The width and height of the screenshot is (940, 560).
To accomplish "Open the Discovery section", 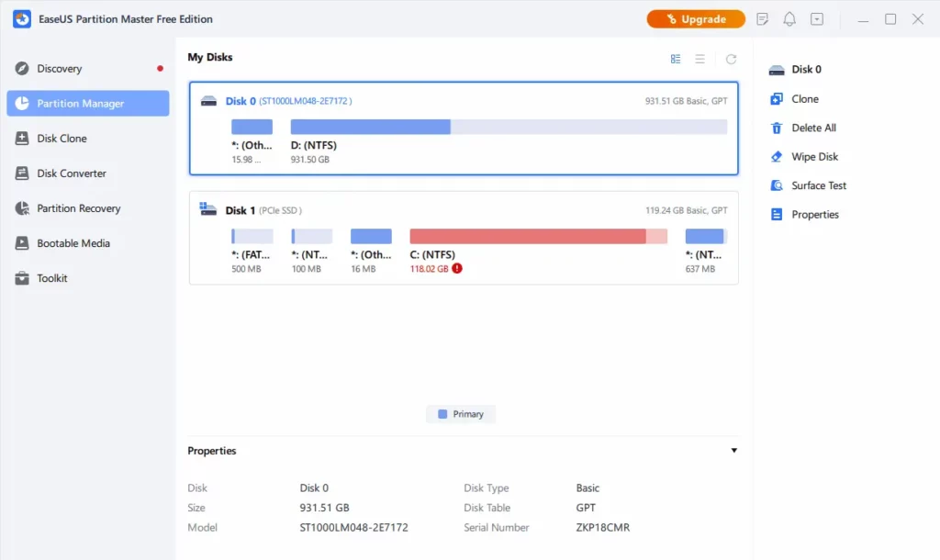I will coord(61,68).
